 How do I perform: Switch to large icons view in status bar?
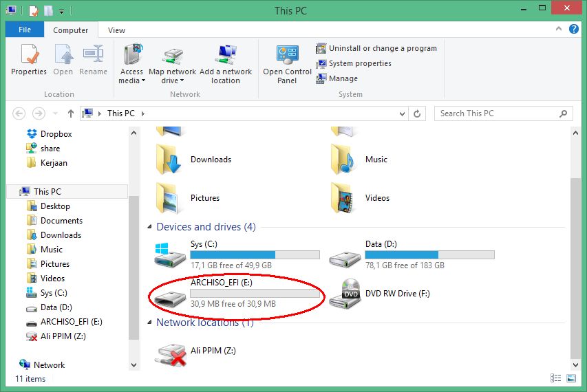point(571,379)
